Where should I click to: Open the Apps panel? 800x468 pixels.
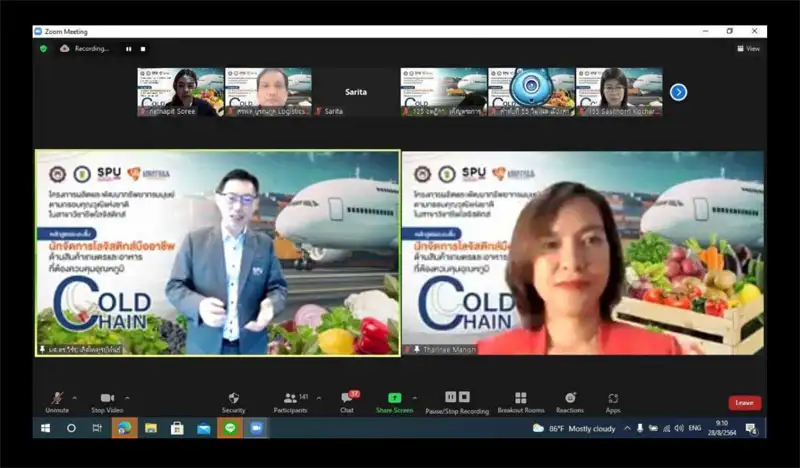tap(613, 400)
